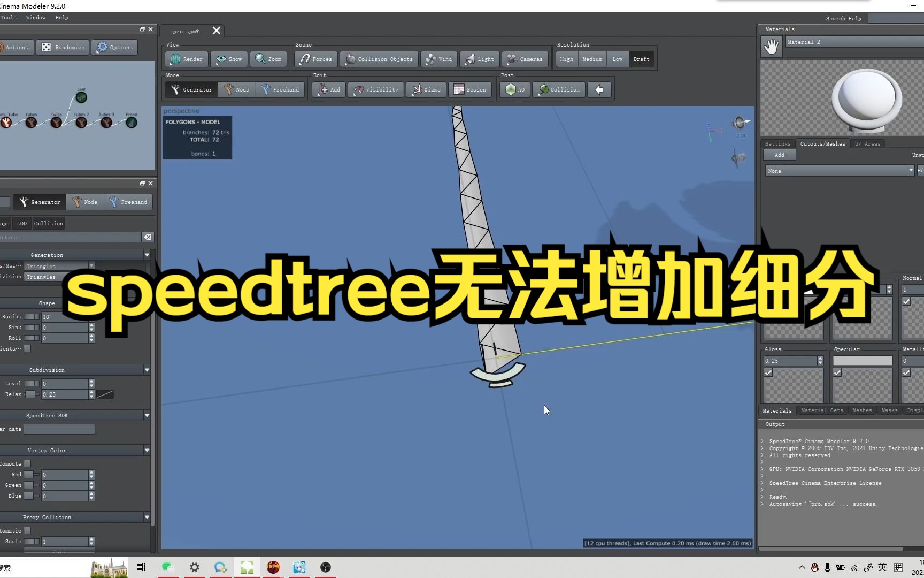
Task: Toggle the Proxy Collision automatic checkbox
Action: (x=27, y=530)
